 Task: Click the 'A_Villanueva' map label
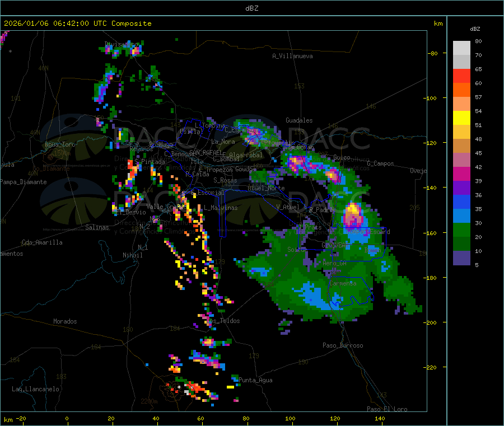292,56
